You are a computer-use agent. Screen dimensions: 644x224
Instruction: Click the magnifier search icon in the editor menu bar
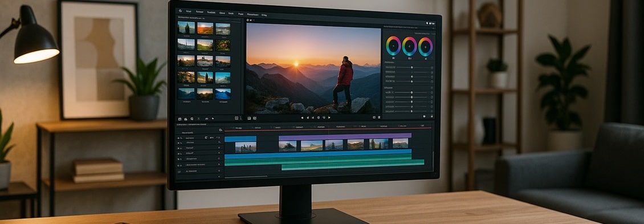pos(180,11)
